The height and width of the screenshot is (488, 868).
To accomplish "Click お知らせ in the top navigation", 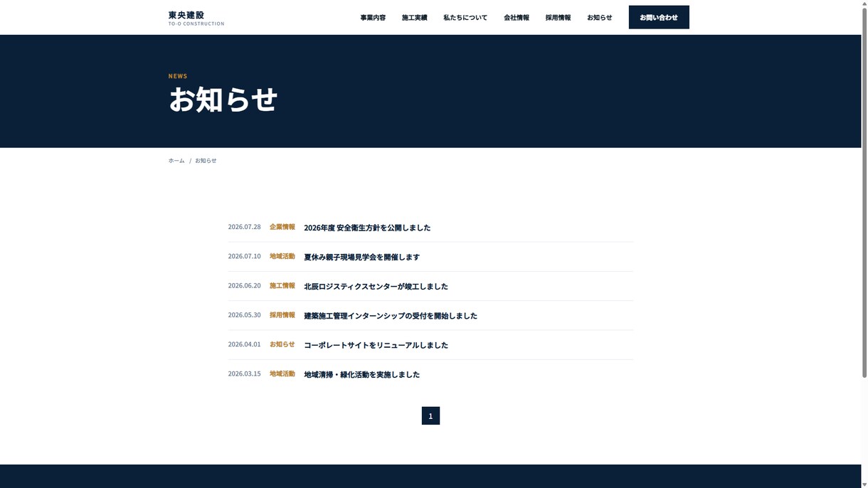I will pyautogui.click(x=599, y=18).
